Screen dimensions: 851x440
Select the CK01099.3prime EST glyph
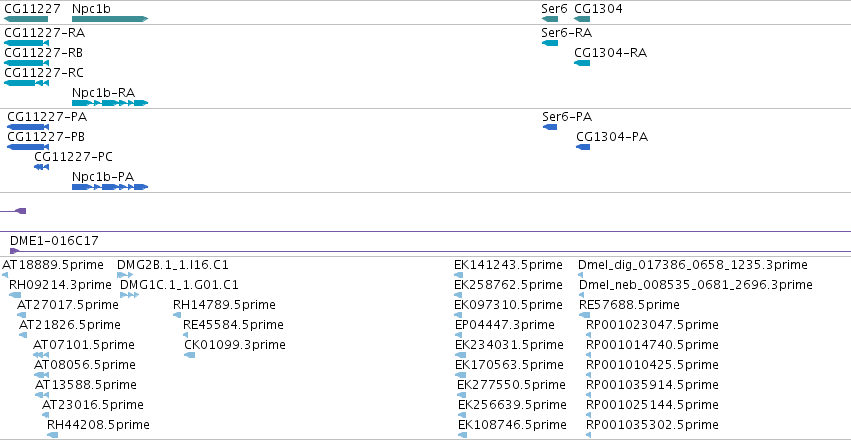coord(189,355)
